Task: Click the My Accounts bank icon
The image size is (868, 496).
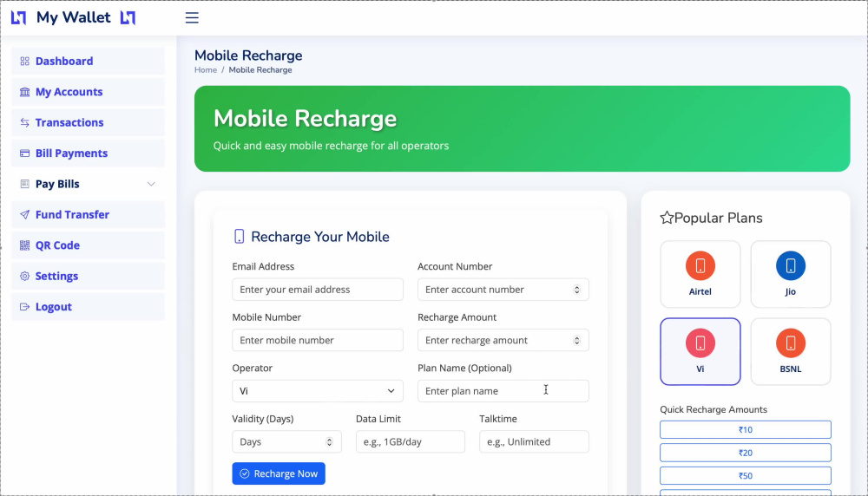Action: pyautogui.click(x=25, y=92)
